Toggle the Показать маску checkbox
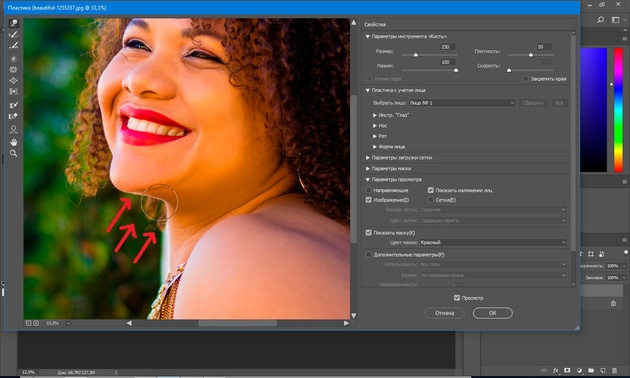Screen dimensions: 630x378 point(368,233)
